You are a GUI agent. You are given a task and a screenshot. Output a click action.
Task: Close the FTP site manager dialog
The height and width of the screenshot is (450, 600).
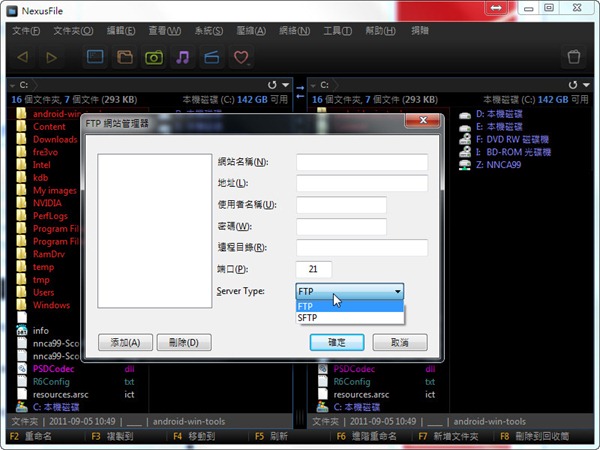point(423,121)
